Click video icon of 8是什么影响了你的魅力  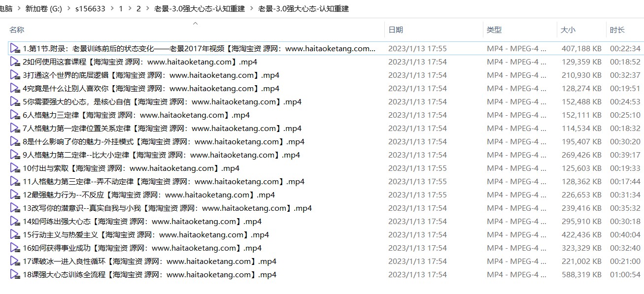tap(15, 142)
